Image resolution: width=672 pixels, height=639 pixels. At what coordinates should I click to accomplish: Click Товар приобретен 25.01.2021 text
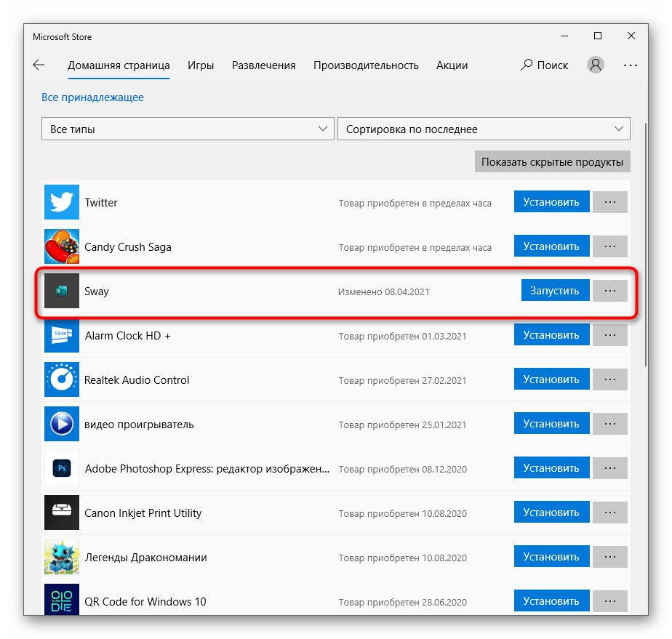click(402, 425)
